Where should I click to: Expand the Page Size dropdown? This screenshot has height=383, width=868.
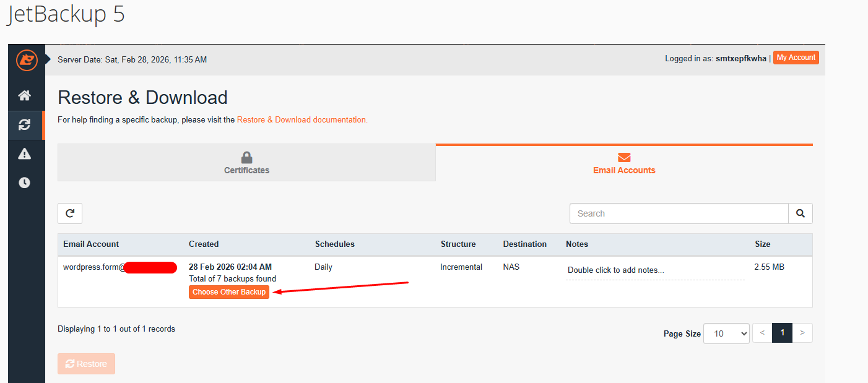click(x=726, y=334)
